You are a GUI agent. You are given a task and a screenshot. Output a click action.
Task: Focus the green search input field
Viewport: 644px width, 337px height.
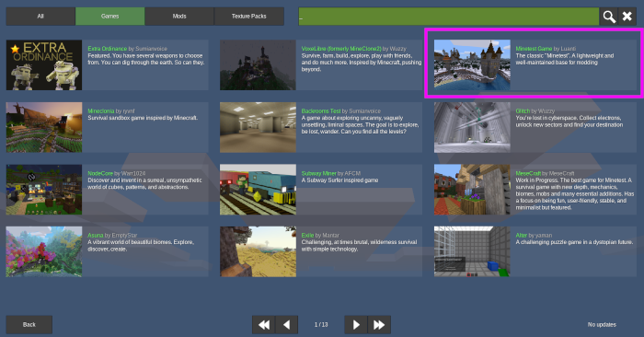(449, 17)
